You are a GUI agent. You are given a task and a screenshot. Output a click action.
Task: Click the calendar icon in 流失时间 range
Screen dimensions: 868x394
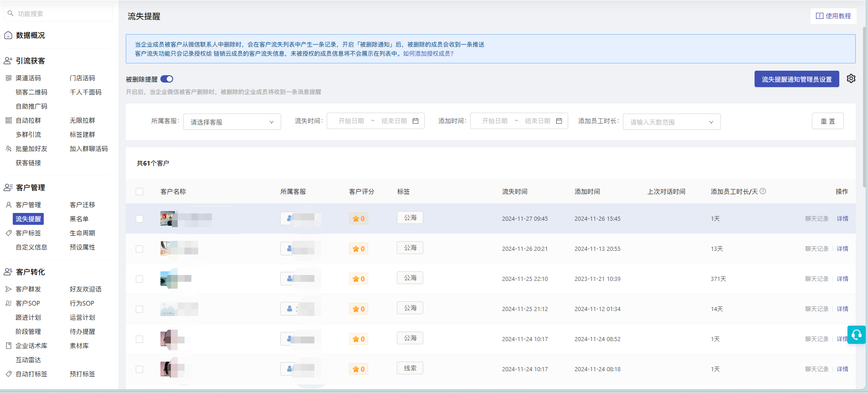pyautogui.click(x=416, y=121)
